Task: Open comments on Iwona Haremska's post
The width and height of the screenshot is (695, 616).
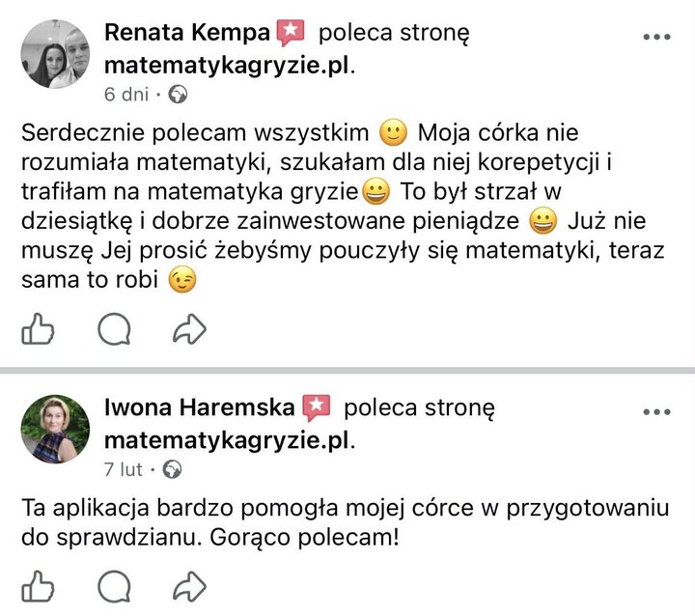Action: tap(114, 585)
